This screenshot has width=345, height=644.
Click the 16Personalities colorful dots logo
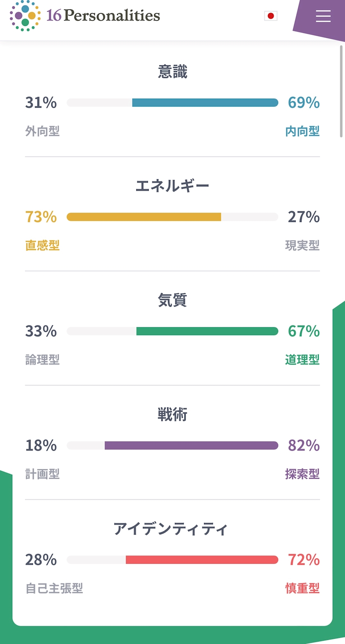25,16
